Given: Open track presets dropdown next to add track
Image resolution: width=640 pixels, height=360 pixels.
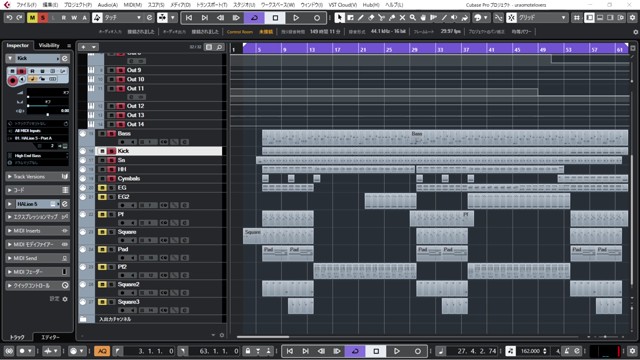Looking at the screenshot, I should (x=93, y=47).
